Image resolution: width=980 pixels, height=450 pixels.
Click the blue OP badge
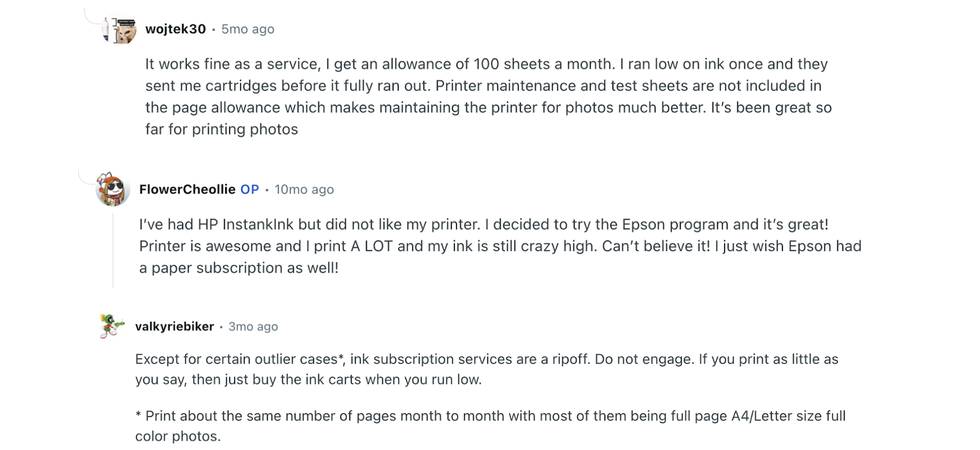(x=249, y=189)
